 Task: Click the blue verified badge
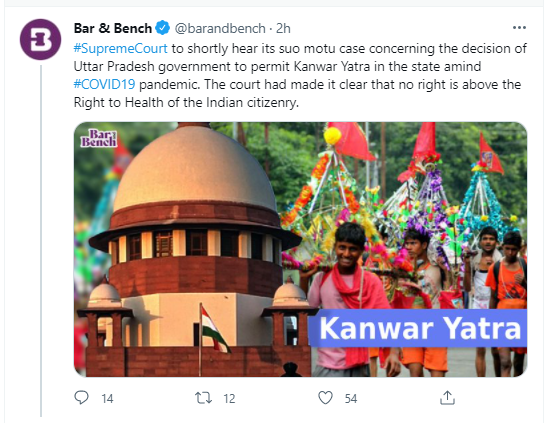(x=162, y=28)
